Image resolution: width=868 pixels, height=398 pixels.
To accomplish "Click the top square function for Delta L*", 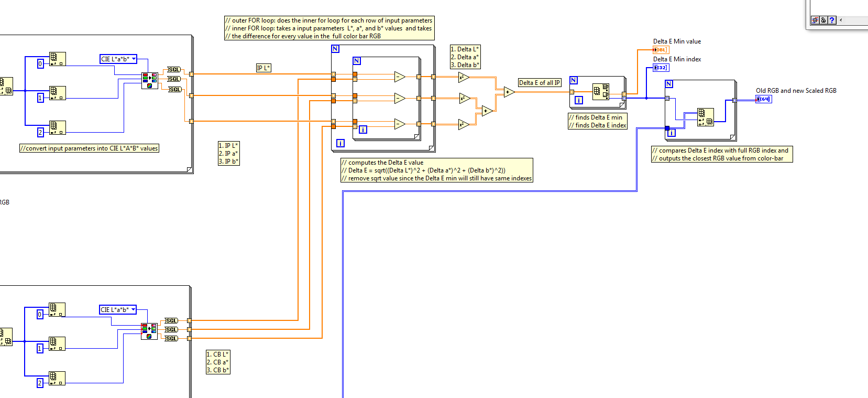I will click(464, 78).
